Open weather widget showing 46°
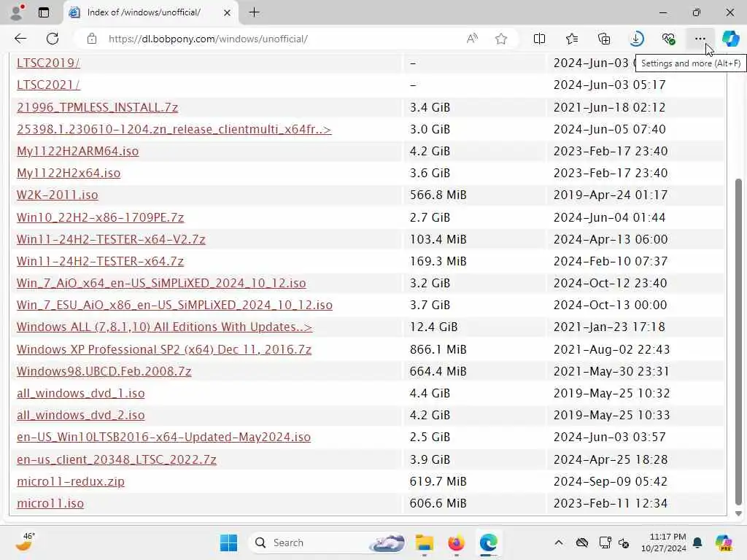Image resolution: width=747 pixels, height=560 pixels. (25, 542)
